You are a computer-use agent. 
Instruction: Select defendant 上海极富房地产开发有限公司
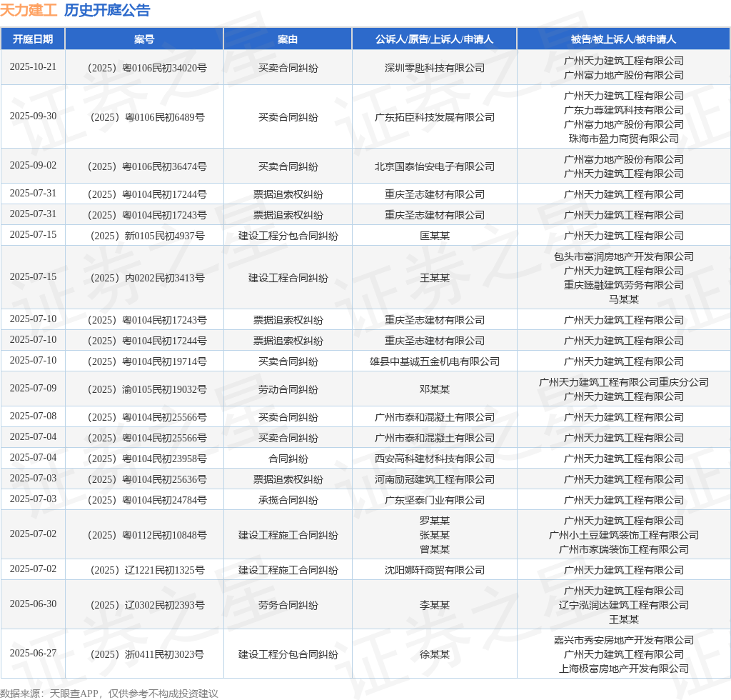click(x=624, y=669)
